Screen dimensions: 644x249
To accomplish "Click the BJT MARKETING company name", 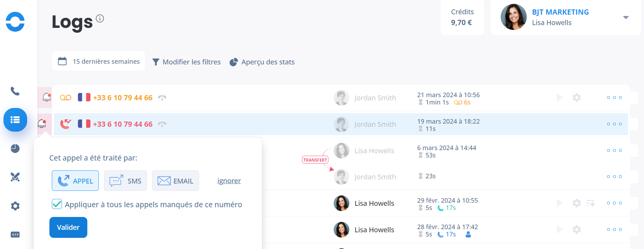I will pos(560,12).
